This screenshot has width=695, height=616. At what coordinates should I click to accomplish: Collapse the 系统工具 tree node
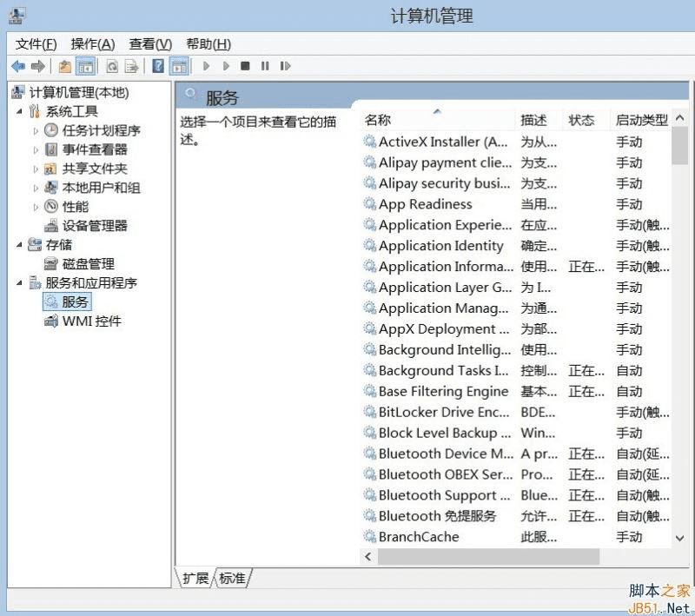19,111
